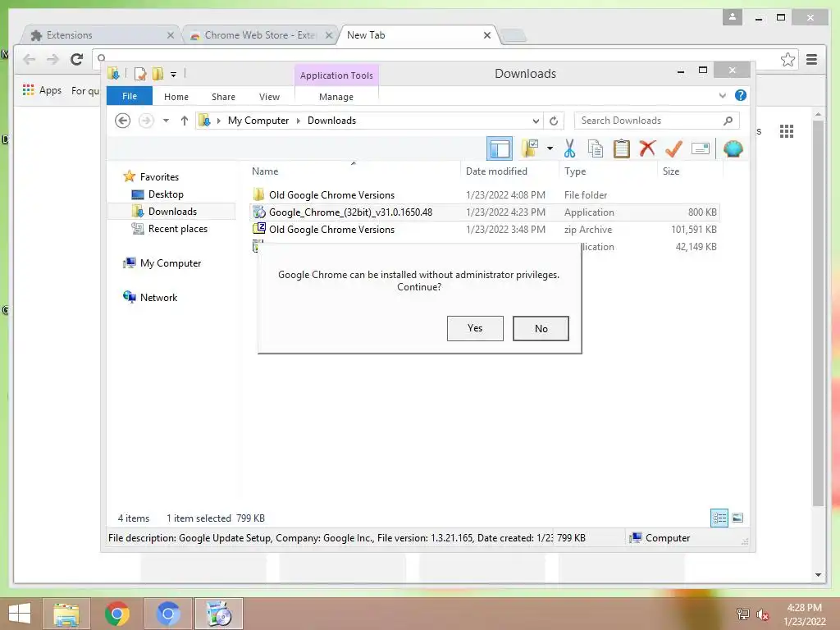Select the Old Google Chrome Versions zip archive
840x630 pixels.
click(x=485, y=230)
